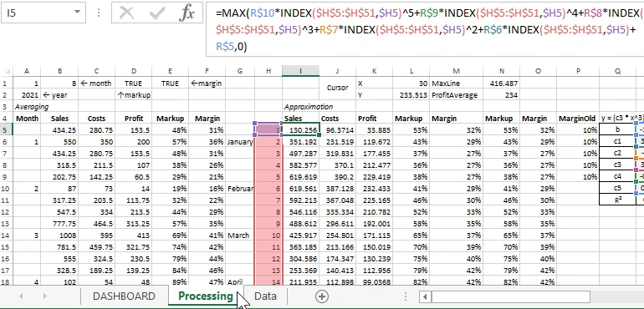644x309 pixels.
Task: Click the Cancel (X) formula bar icon
Action: point(126,13)
